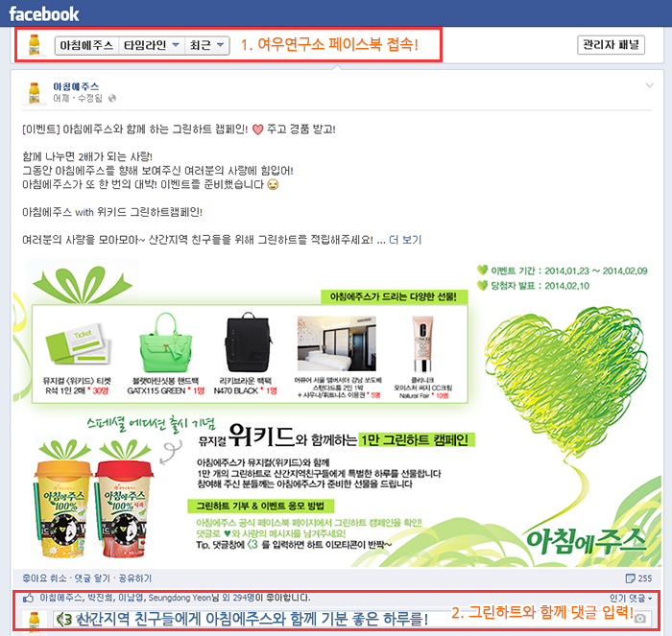Click the camera icon in comment box
The width and height of the screenshot is (672, 636).
pyautogui.click(x=640, y=619)
